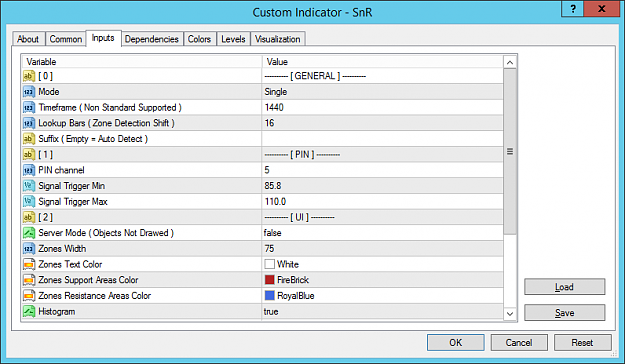Click the help question mark in title bar
The image size is (625, 364).
click(x=573, y=9)
